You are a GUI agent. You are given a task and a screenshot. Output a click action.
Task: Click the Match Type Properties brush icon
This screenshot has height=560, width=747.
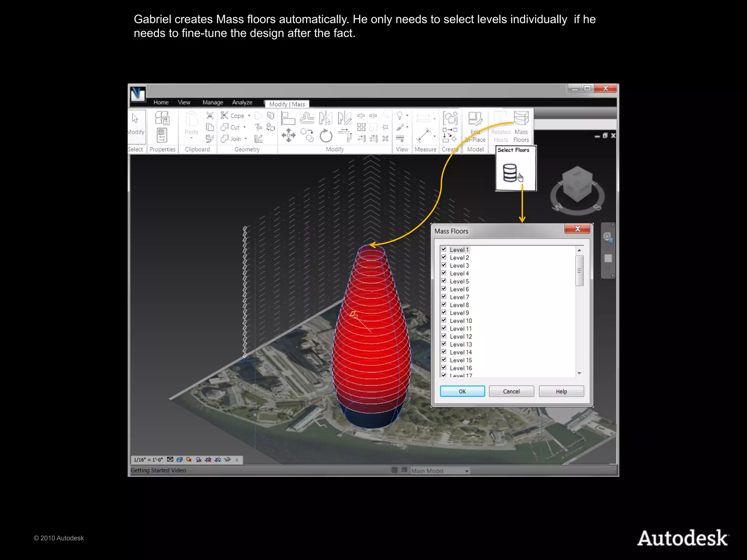[210, 139]
